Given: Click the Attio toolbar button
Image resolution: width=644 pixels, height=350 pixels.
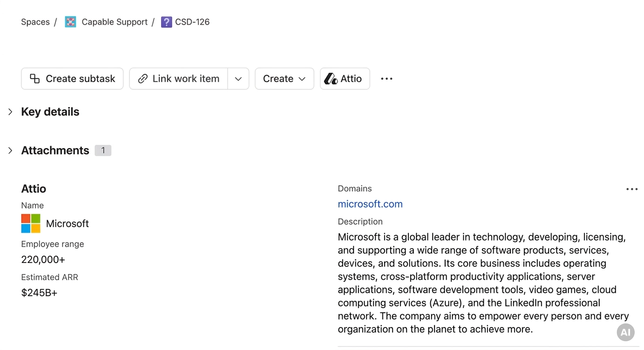Looking at the screenshot, I should 345,79.
